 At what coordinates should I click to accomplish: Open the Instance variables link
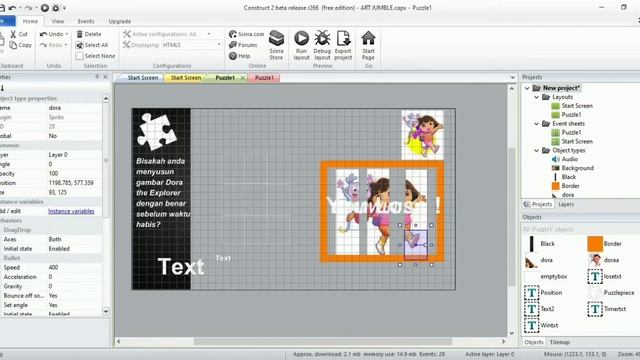click(x=71, y=211)
